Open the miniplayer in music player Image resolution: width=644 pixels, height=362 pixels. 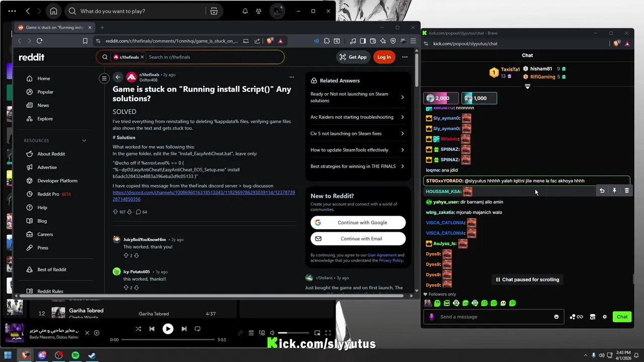coord(317,333)
